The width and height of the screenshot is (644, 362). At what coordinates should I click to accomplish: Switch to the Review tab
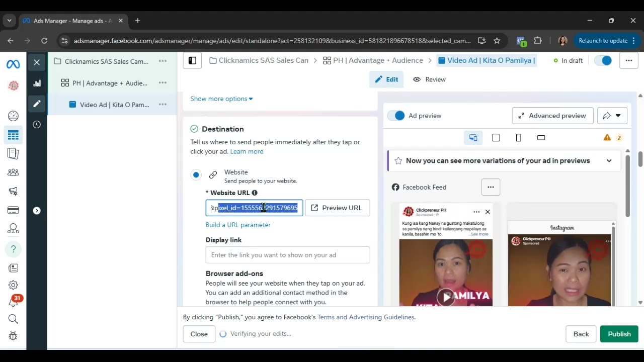point(429,79)
